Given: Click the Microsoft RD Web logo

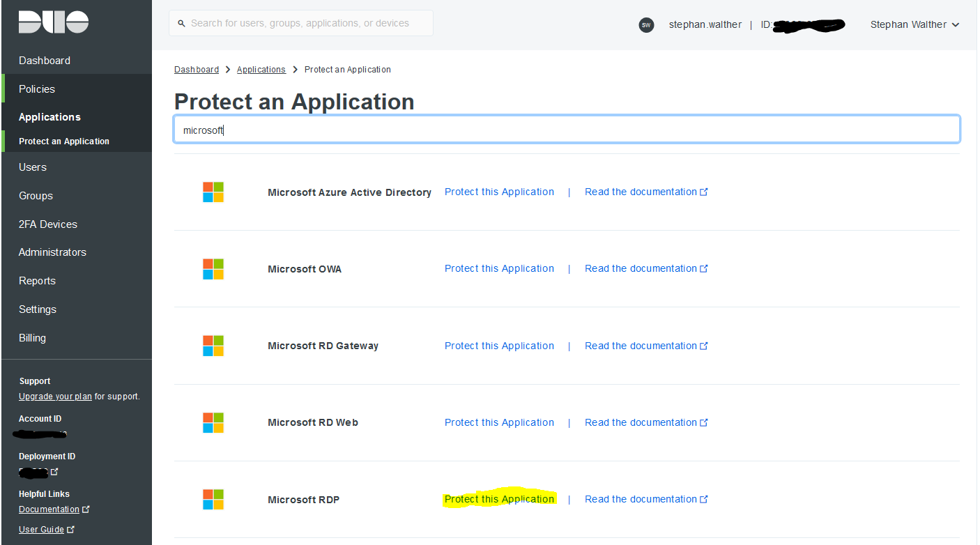Looking at the screenshot, I should click(x=213, y=422).
